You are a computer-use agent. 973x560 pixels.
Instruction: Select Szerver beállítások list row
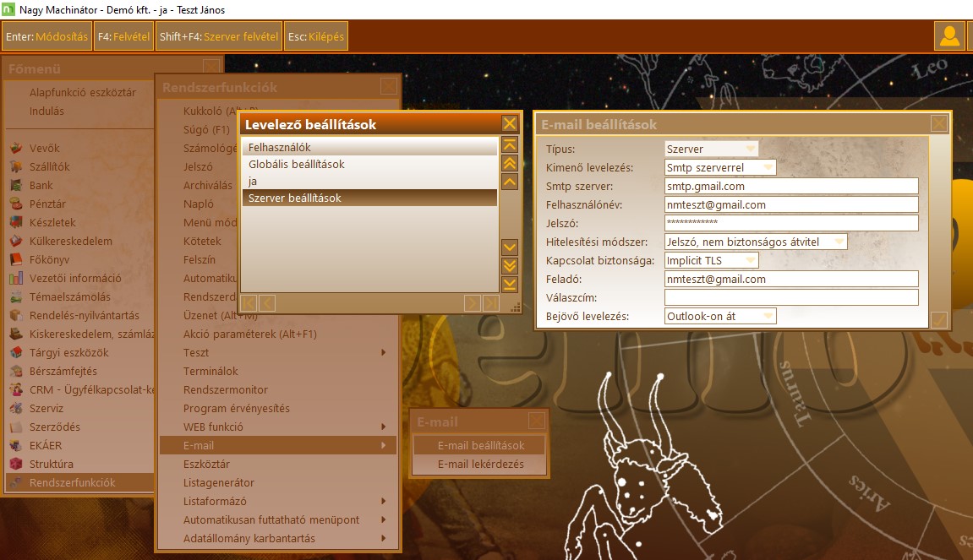[369, 198]
